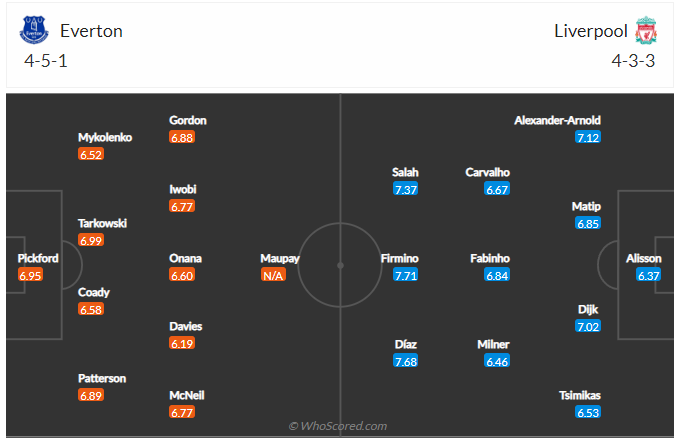
Task: Click the Liverpool club crest icon
Action: tap(645, 30)
